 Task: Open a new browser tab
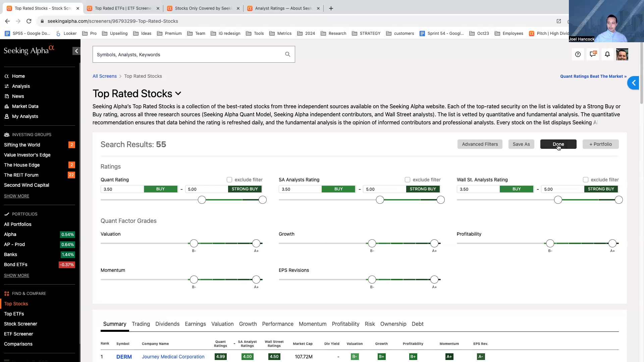pyautogui.click(x=331, y=8)
